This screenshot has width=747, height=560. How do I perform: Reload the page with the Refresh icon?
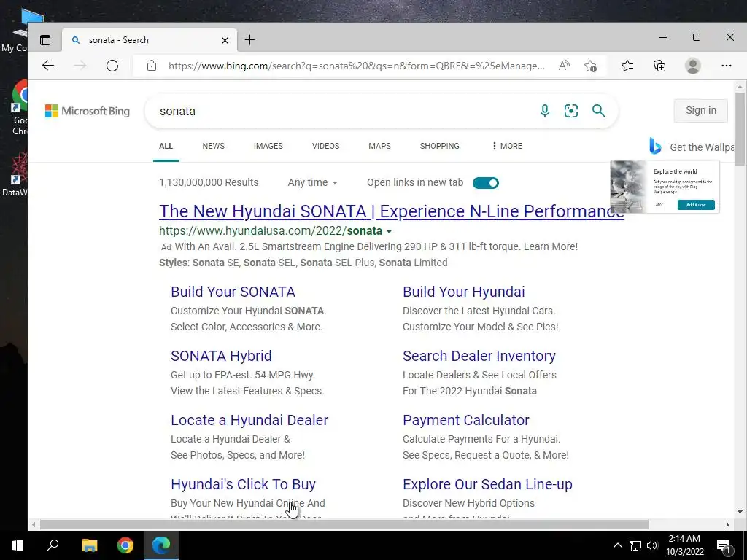point(112,66)
